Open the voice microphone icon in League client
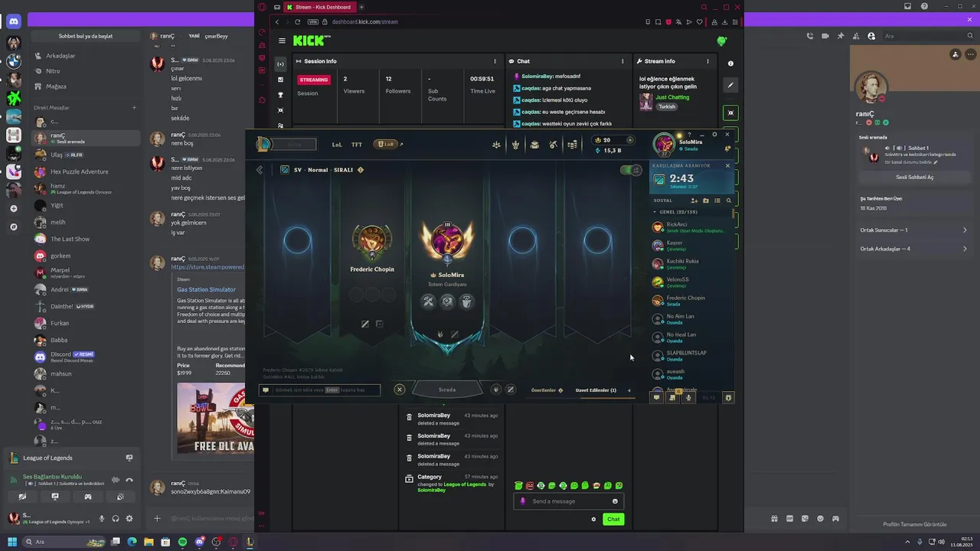Image resolution: width=980 pixels, height=551 pixels. click(x=688, y=397)
